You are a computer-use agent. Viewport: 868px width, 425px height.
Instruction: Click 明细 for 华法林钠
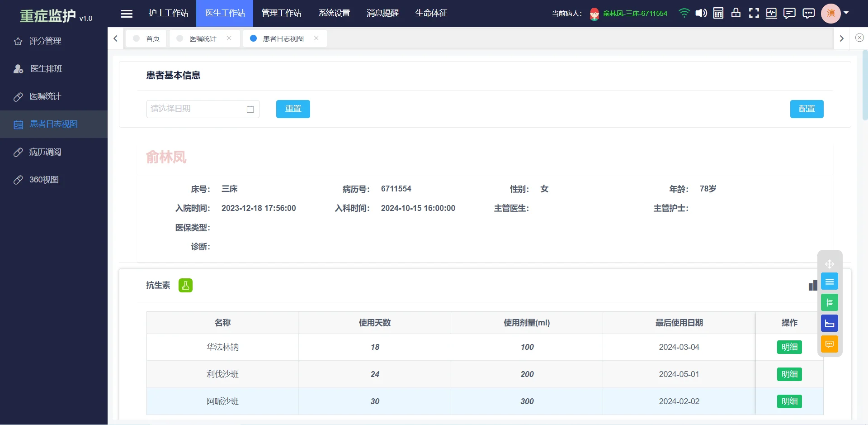click(789, 347)
